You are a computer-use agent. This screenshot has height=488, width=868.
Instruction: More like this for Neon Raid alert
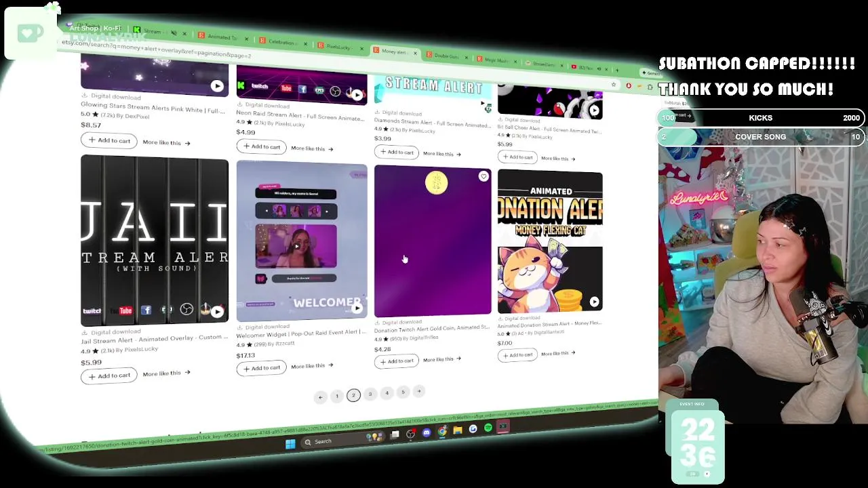pos(312,148)
